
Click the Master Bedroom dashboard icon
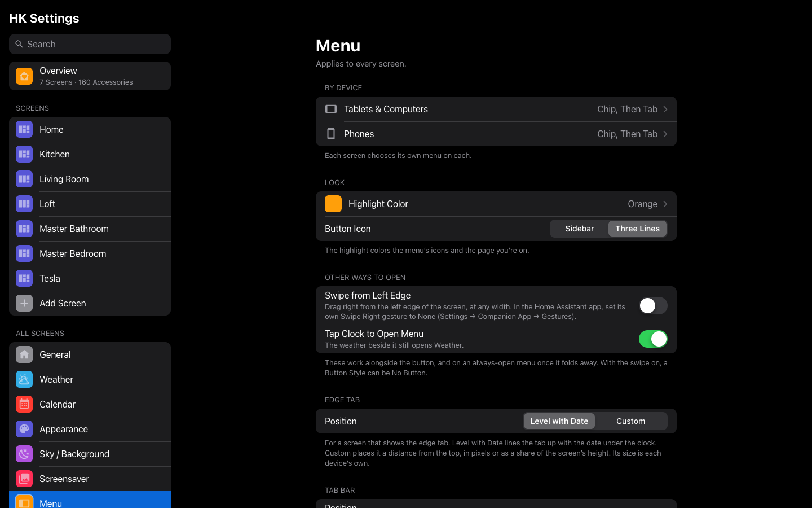(x=24, y=253)
